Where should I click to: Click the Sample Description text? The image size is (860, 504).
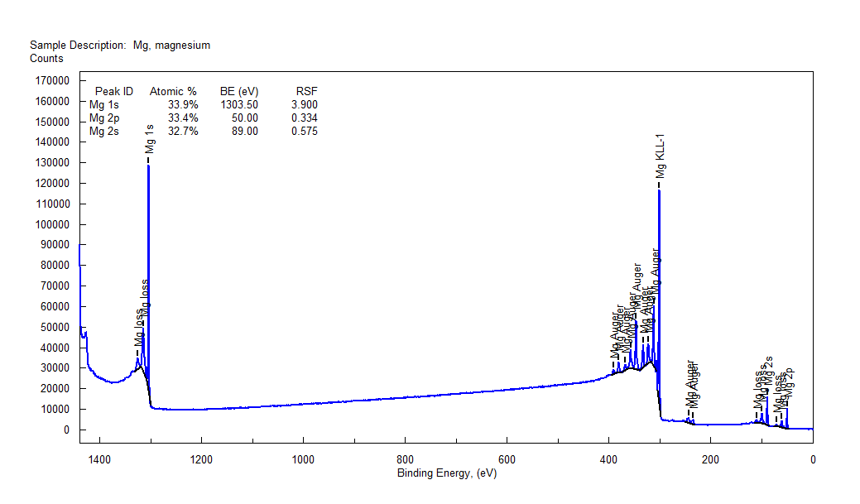(x=120, y=46)
